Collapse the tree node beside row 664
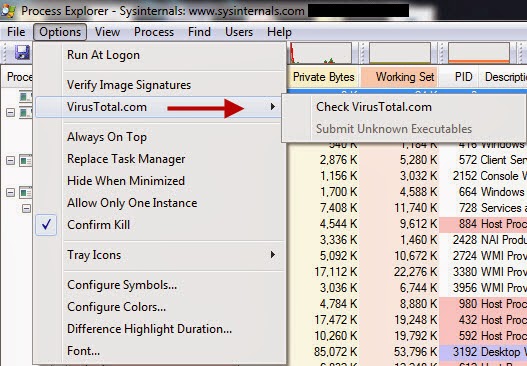Screen dimensions: 527x366 (x=11, y=193)
